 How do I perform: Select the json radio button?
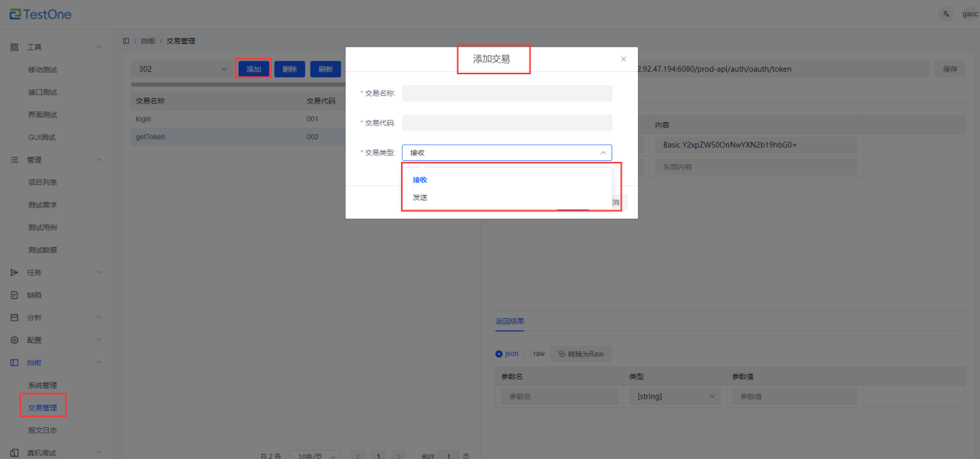(x=499, y=354)
